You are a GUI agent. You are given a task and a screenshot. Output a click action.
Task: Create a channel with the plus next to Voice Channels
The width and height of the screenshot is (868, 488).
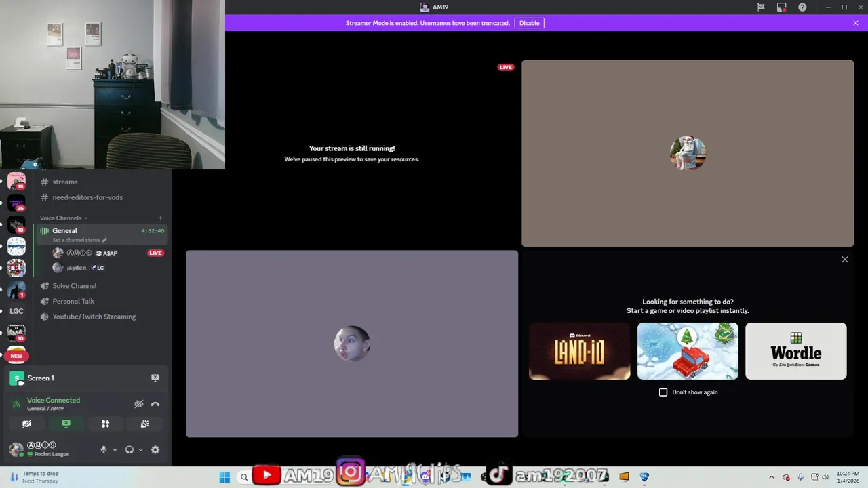click(161, 218)
